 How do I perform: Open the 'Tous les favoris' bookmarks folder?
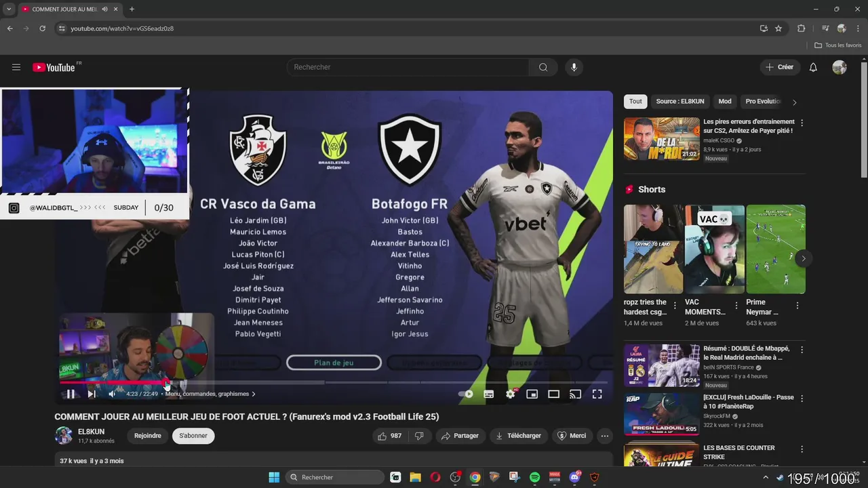(838, 45)
